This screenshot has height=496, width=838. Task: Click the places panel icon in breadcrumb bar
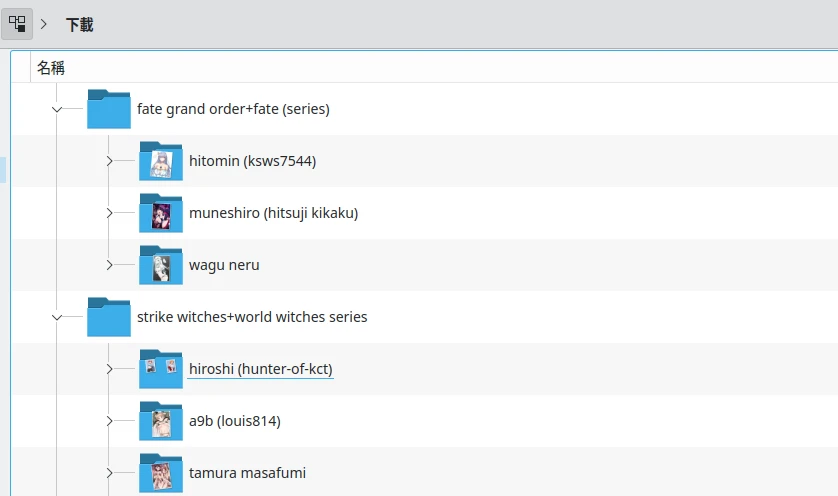click(17, 24)
